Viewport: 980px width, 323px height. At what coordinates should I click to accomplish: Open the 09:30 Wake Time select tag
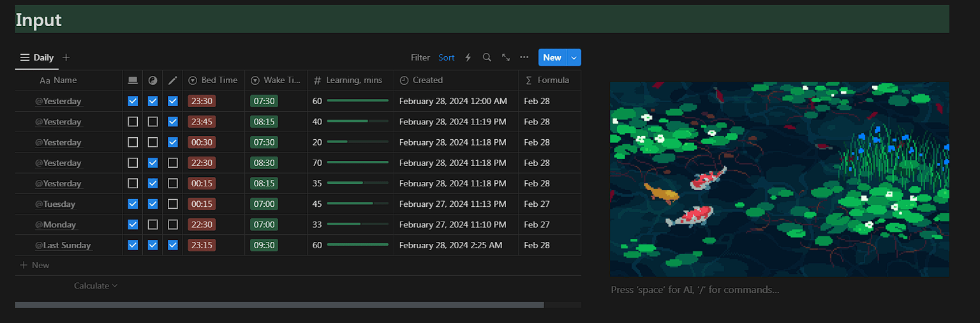click(264, 245)
